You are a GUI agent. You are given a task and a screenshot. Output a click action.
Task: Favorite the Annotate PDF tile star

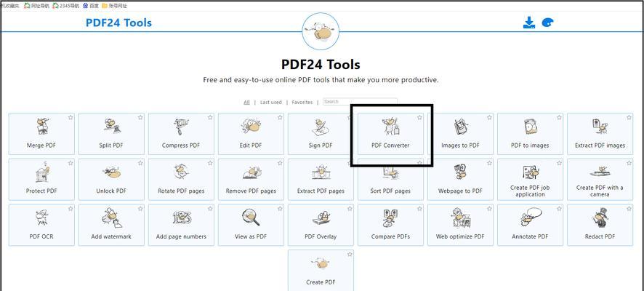click(560, 209)
